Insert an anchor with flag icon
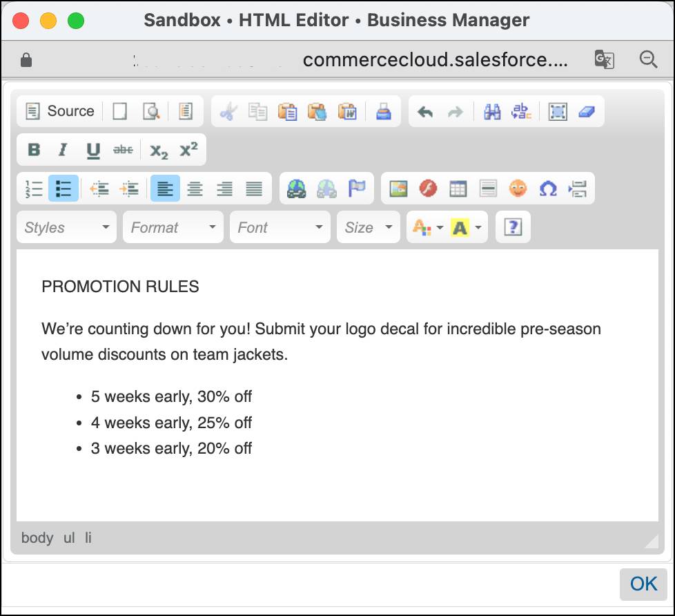The height and width of the screenshot is (616, 675). [356, 189]
